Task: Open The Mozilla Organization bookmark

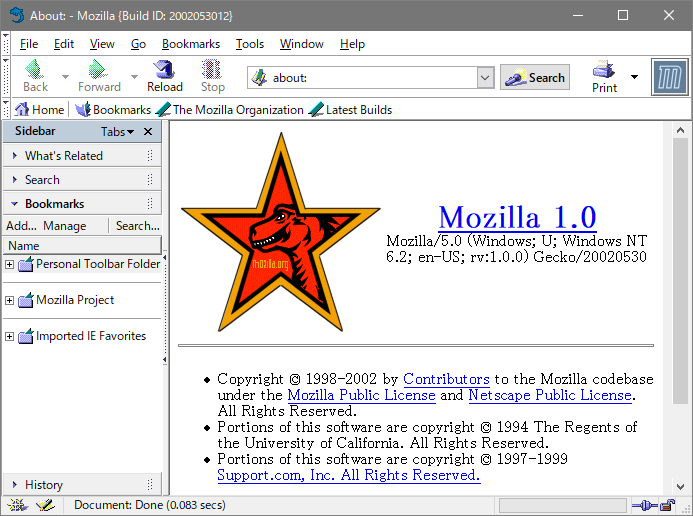Action: pyautogui.click(x=230, y=110)
